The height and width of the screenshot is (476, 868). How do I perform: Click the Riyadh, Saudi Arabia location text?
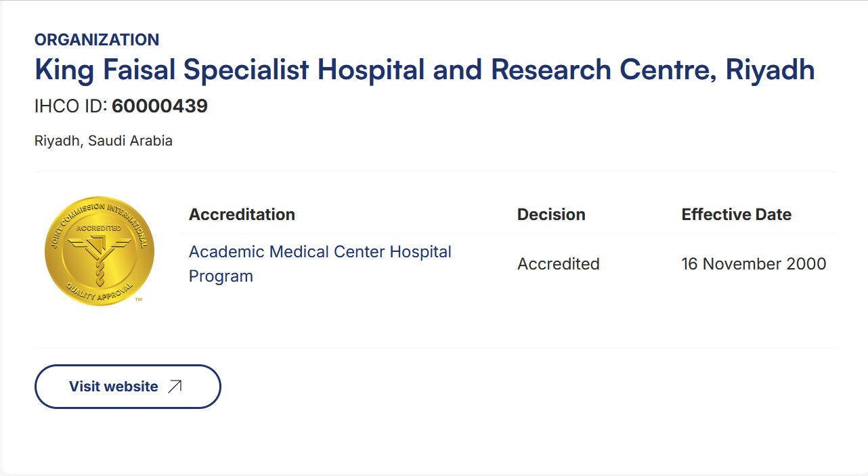104,141
